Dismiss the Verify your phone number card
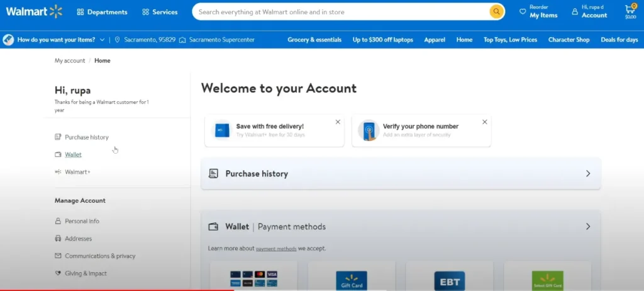644x291 pixels. tap(484, 122)
